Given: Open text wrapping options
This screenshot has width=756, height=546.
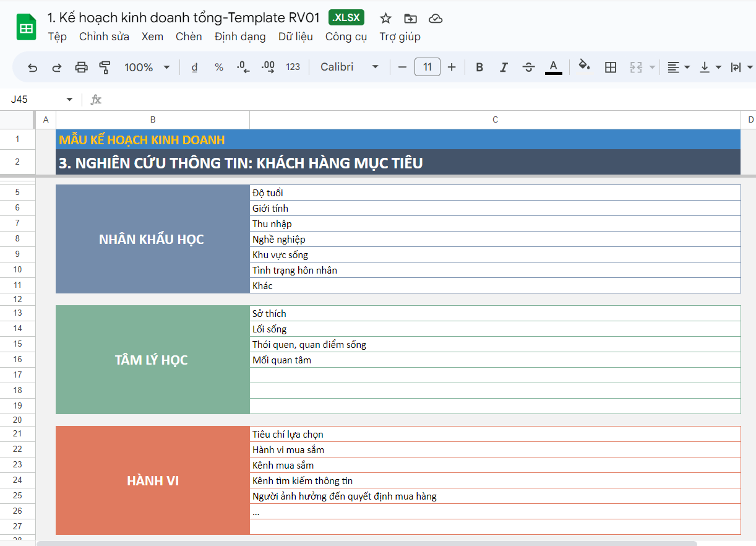Looking at the screenshot, I should coord(741,67).
